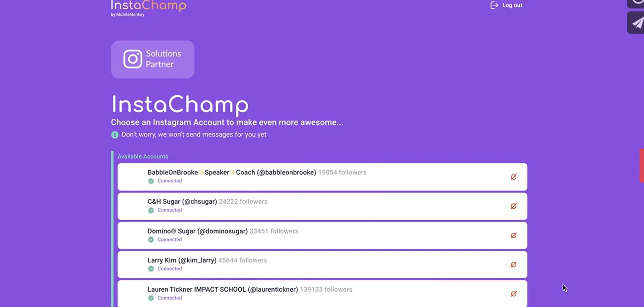Click the red tab on right edge
The width and height of the screenshot is (644, 307).
pos(642,166)
